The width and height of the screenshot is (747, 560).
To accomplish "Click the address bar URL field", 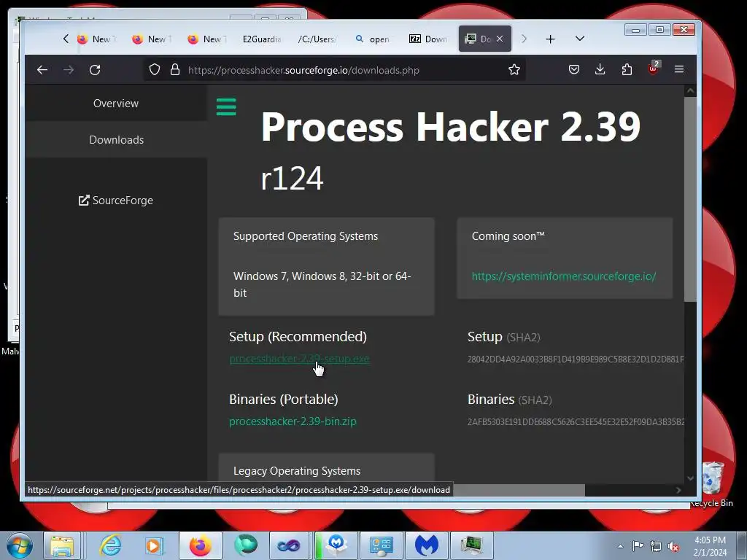I will [334, 70].
